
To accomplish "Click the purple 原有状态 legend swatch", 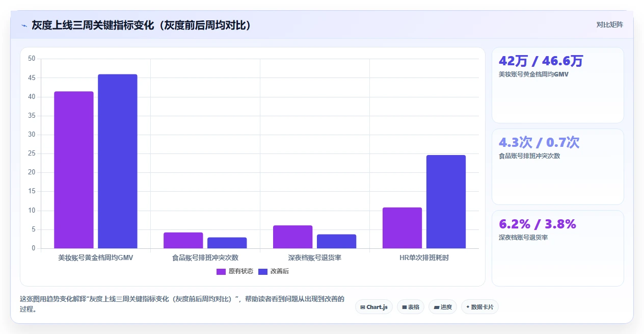I will 221,271.
